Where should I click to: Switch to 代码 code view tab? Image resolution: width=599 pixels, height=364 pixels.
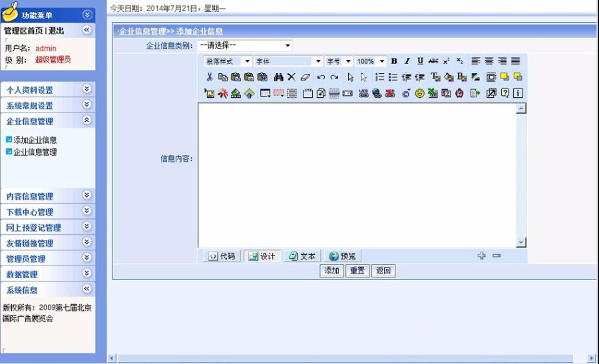[222, 256]
